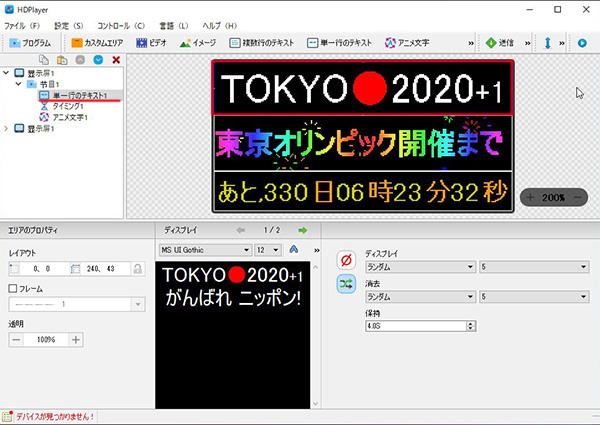Click the blue play preview icon

pos(582,43)
